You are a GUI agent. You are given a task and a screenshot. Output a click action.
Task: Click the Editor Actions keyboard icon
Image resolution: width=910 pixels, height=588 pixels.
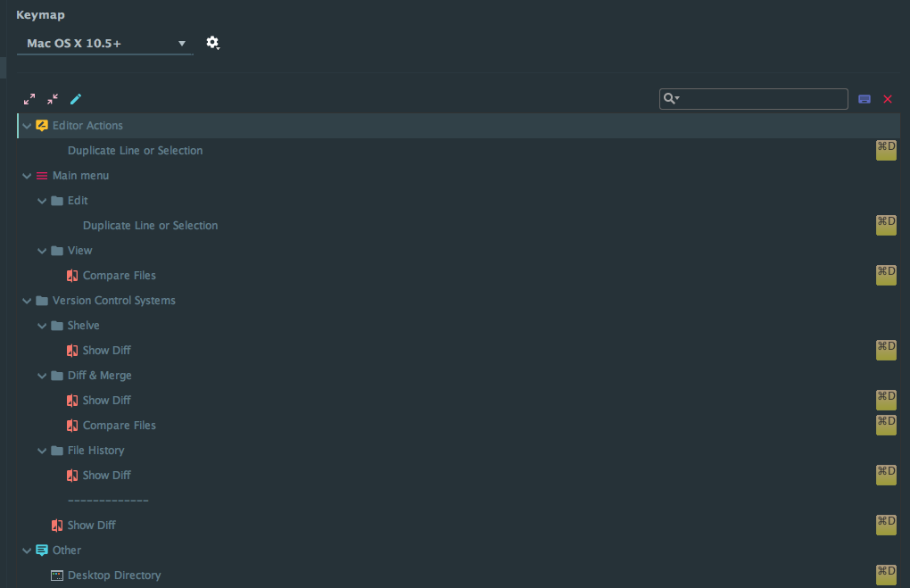click(x=41, y=125)
